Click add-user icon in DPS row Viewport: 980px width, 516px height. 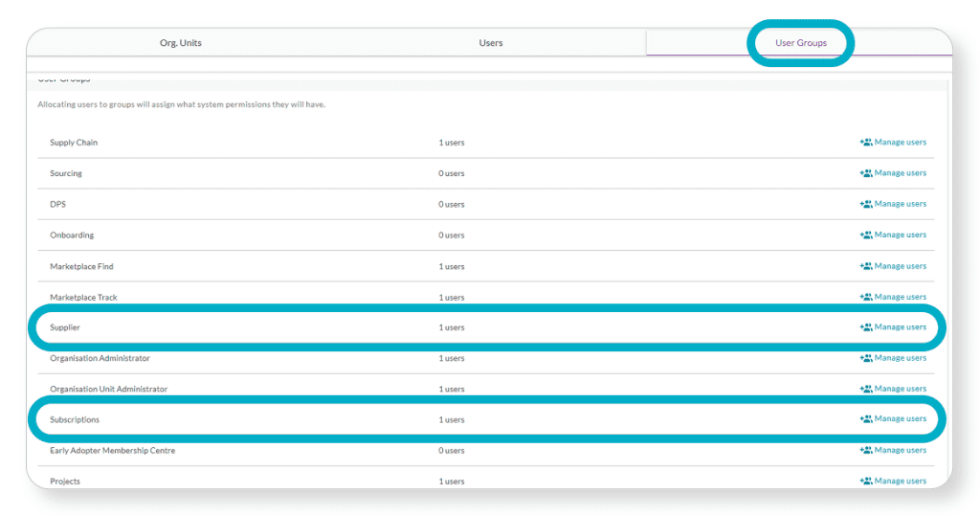pyautogui.click(x=866, y=204)
